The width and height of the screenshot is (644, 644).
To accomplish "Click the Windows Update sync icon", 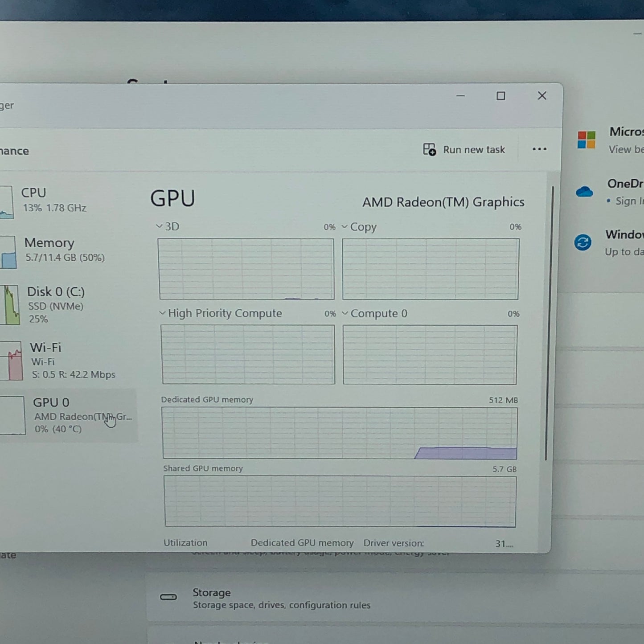I will pyautogui.click(x=582, y=242).
